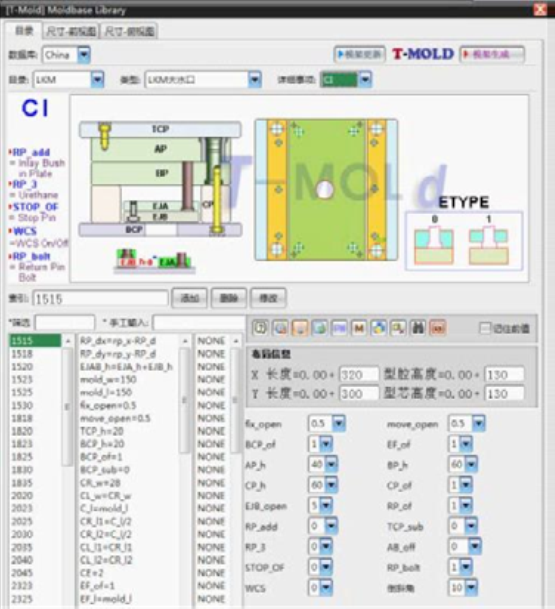555x609 pixels.
Task: Open the STOP_OF dropdown
Action: pyautogui.click(x=326, y=567)
